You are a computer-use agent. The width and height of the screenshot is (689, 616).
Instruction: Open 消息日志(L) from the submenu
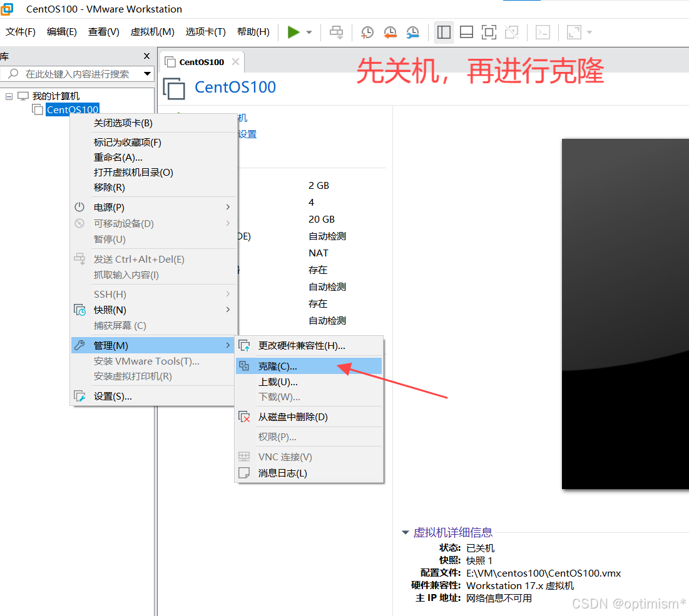tap(309, 473)
